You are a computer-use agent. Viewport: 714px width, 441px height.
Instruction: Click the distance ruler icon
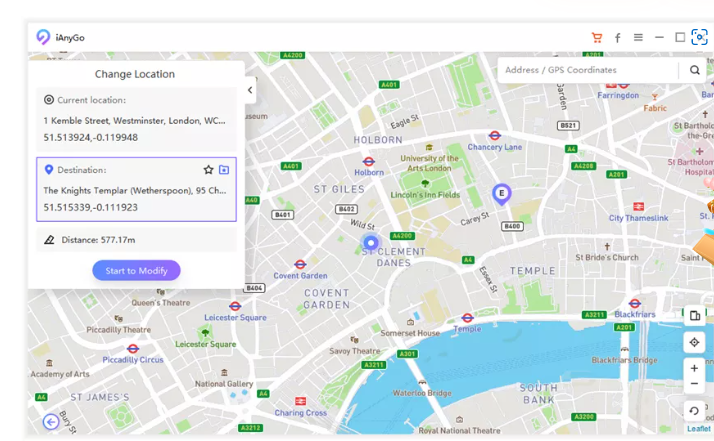(x=49, y=240)
